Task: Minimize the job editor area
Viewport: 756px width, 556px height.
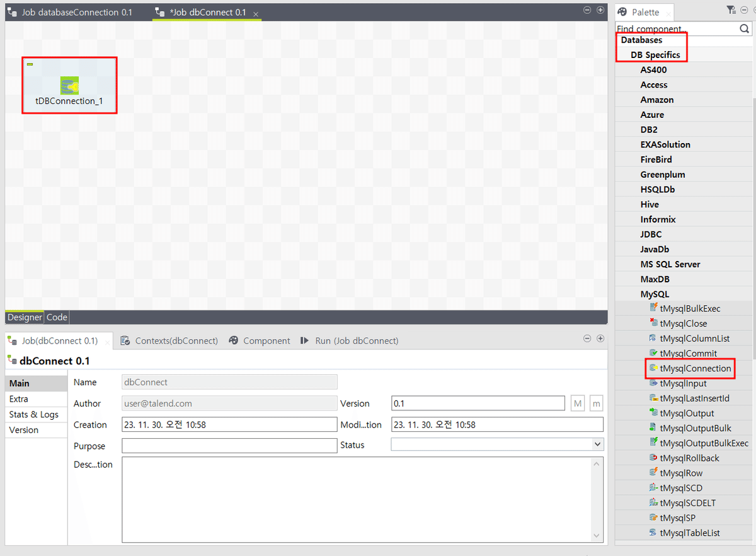Action: coord(587,10)
